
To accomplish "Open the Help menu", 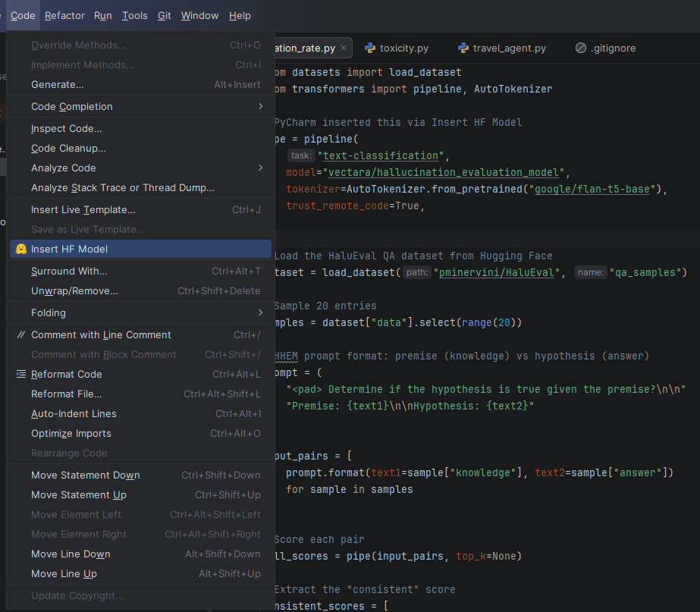I will point(240,16).
